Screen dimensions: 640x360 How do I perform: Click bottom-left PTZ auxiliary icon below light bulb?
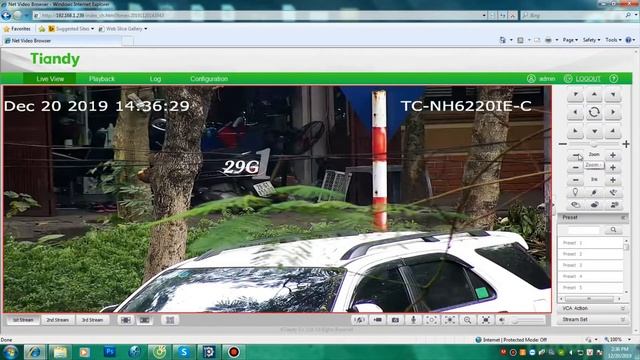click(x=576, y=204)
